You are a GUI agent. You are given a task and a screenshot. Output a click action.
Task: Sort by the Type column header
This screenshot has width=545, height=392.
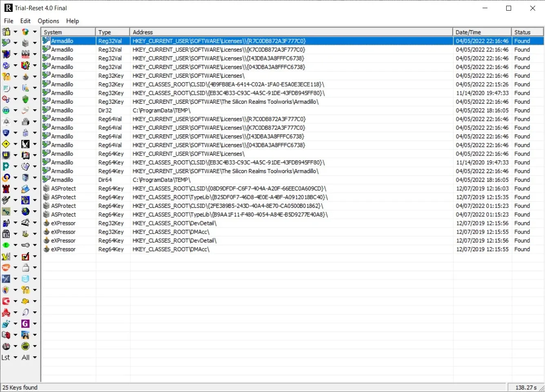pyautogui.click(x=113, y=32)
